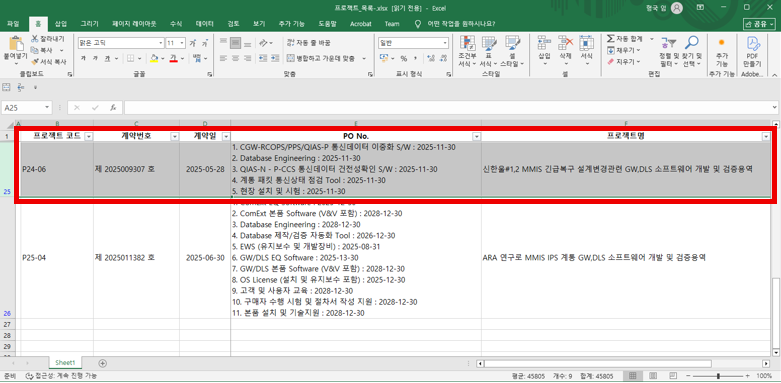Viewport: 781px width, 383px height.
Task: Apply the Comma Style number format
Action: 415,59
